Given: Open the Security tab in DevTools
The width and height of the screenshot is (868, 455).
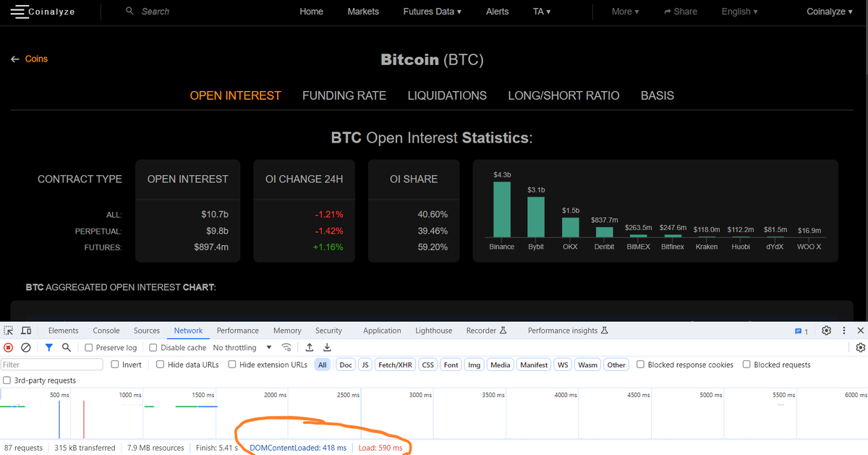Looking at the screenshot, I should coord(328,331).
